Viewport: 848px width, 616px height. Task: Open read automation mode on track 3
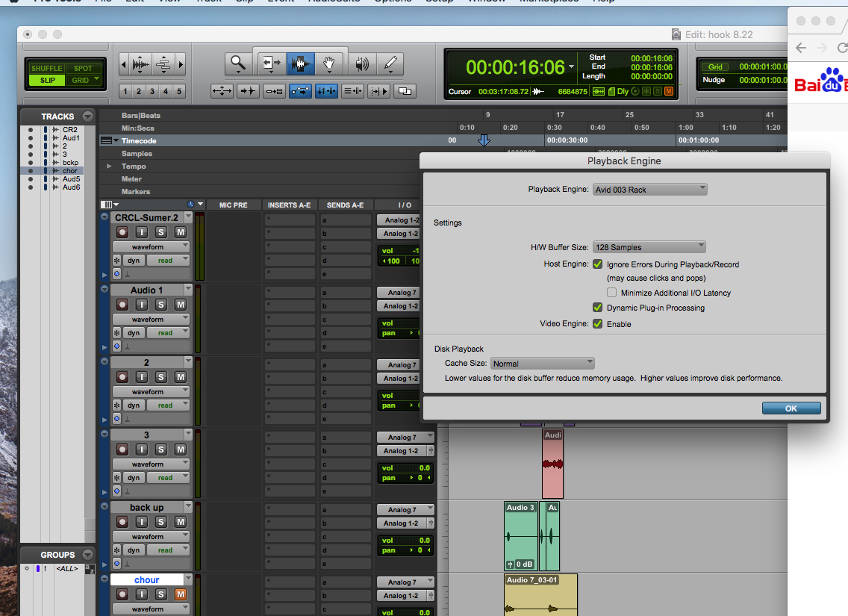[169, 478]
